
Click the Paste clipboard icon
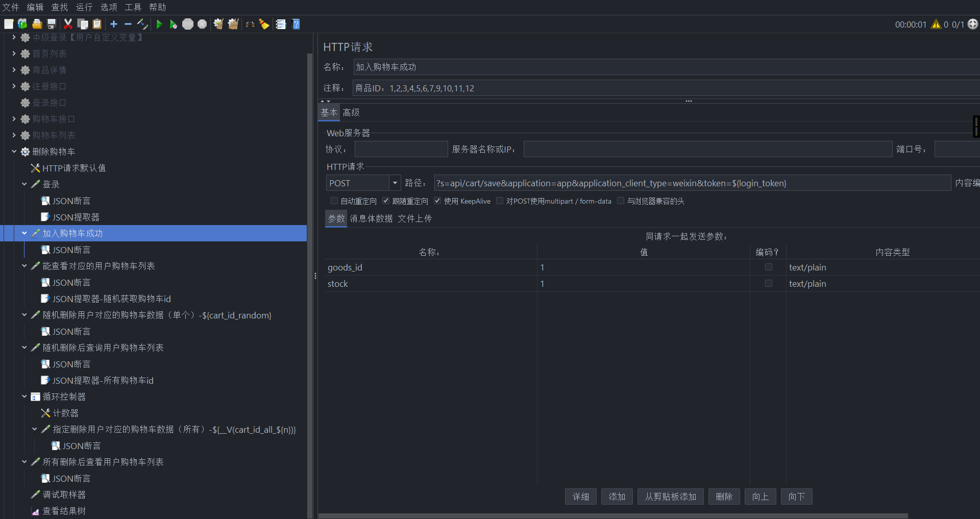pos(97,24)
